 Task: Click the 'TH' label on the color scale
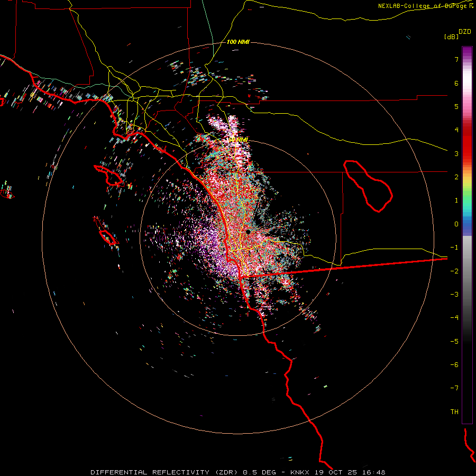[454, 411]
